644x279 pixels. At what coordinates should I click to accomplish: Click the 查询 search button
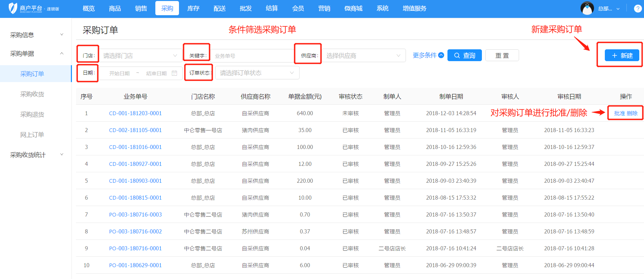464,55
